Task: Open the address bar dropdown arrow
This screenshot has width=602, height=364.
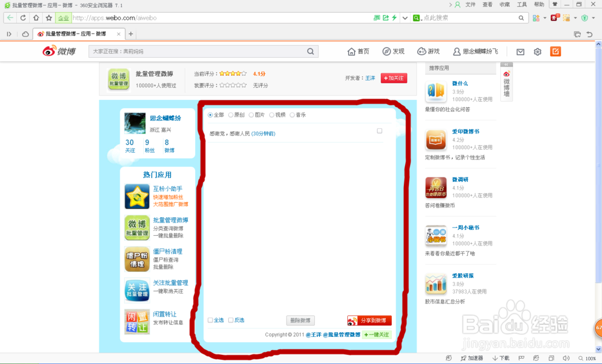Action: coord(405,17)
